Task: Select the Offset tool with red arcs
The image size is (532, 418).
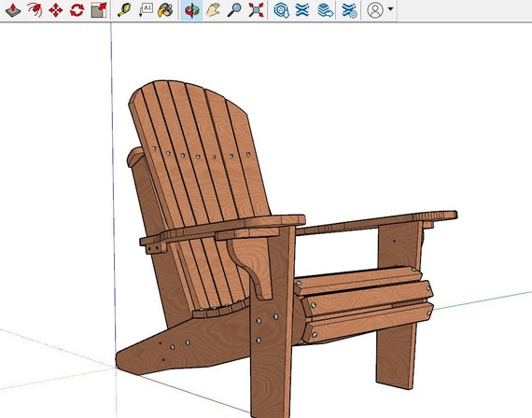Action: point(35,10)
